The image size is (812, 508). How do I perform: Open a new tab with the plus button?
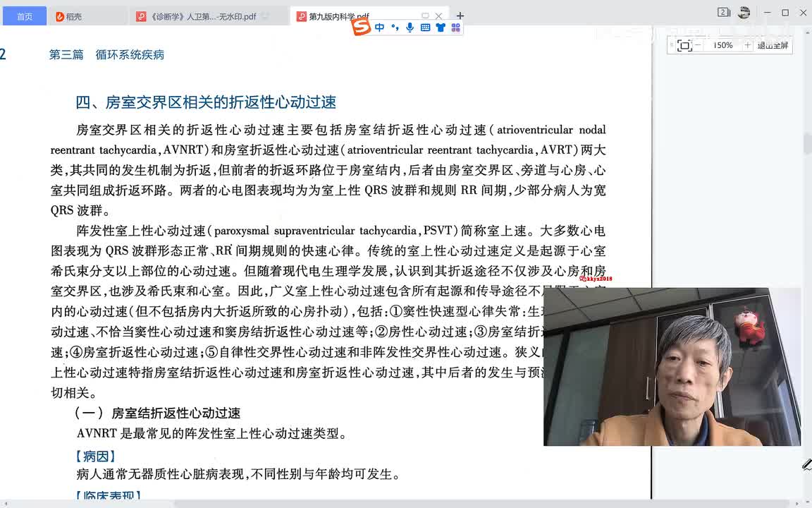pos(460,16)
